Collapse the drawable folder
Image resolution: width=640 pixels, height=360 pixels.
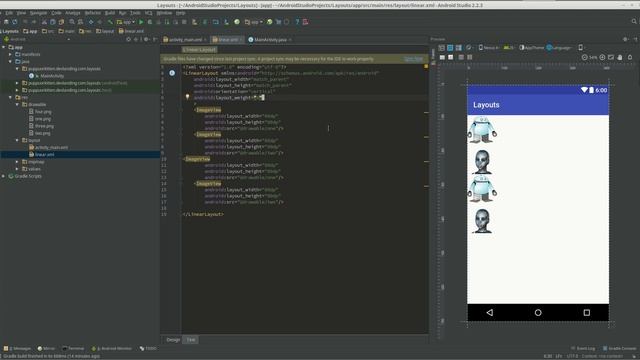[x=18, y=104]
